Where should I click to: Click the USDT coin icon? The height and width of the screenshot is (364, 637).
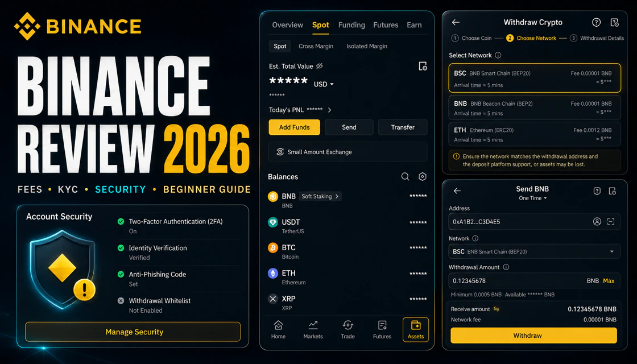(273, 222)
